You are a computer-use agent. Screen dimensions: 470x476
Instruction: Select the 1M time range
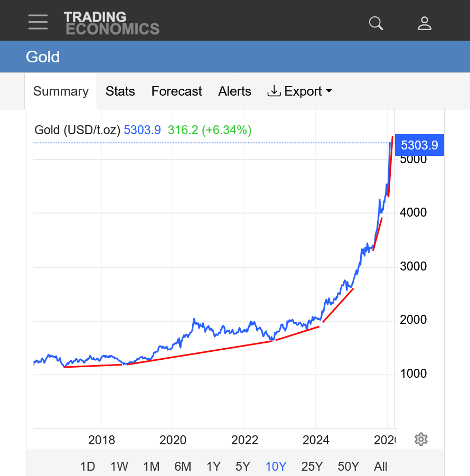pos(152,466)
